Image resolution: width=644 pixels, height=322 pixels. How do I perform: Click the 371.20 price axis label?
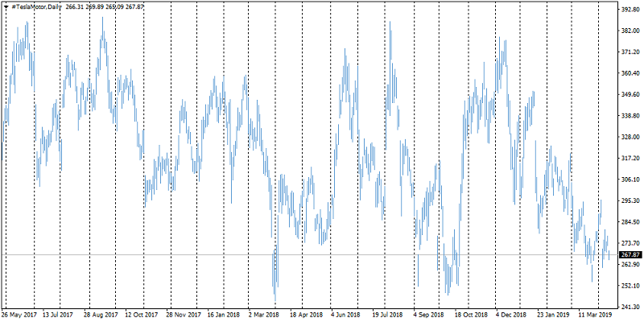click(631, 52)
